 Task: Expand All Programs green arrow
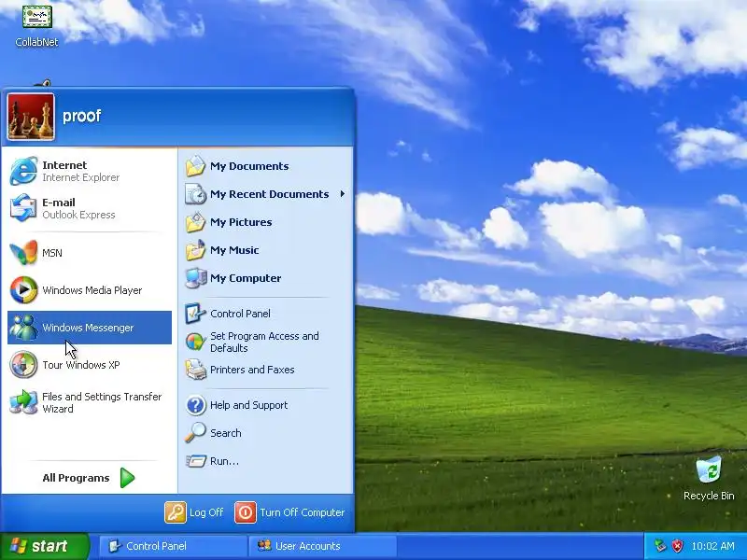(127, 478)
